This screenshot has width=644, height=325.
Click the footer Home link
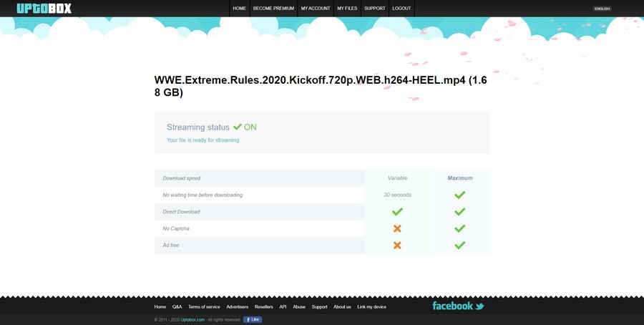160,307
